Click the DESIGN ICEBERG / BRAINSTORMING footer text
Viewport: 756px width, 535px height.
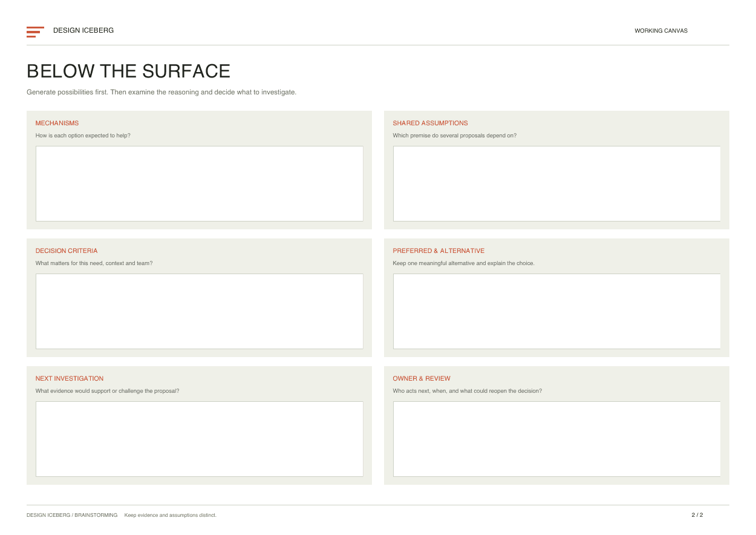[72, 515]
